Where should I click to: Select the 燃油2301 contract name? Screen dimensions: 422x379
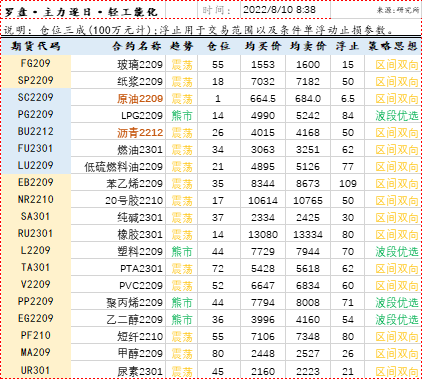pyautogui.click(x=140, y=150)
